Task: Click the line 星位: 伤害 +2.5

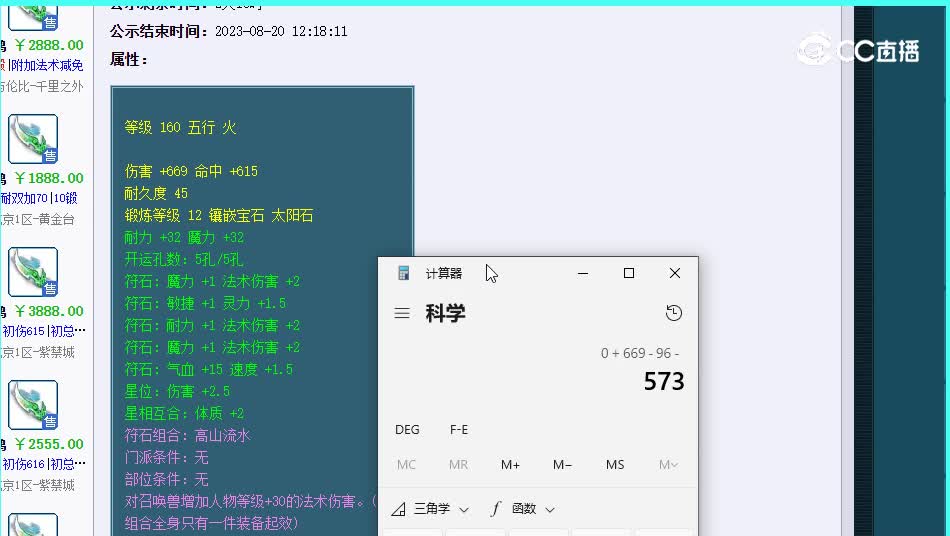Action: [x=177, y=391]
